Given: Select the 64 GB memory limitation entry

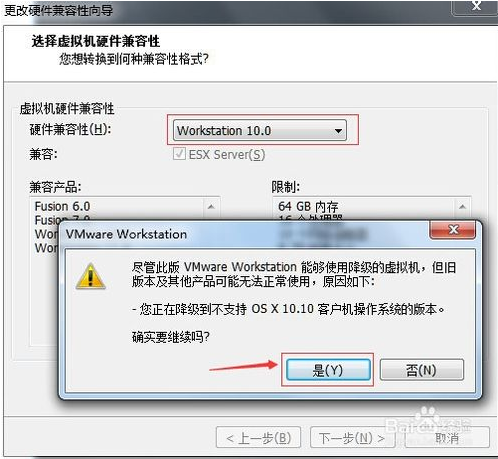Looking at the screenshot, I should (x=308, y=207).
